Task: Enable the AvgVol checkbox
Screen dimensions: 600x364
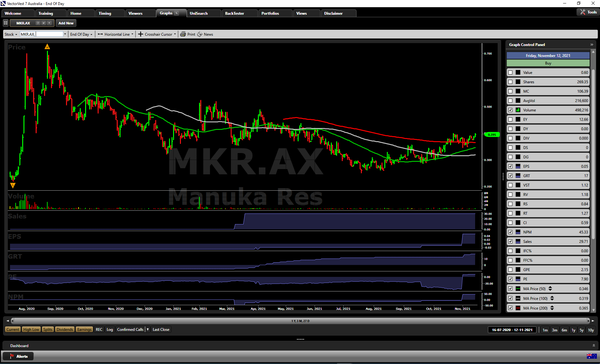Action: tap(510, 101)
